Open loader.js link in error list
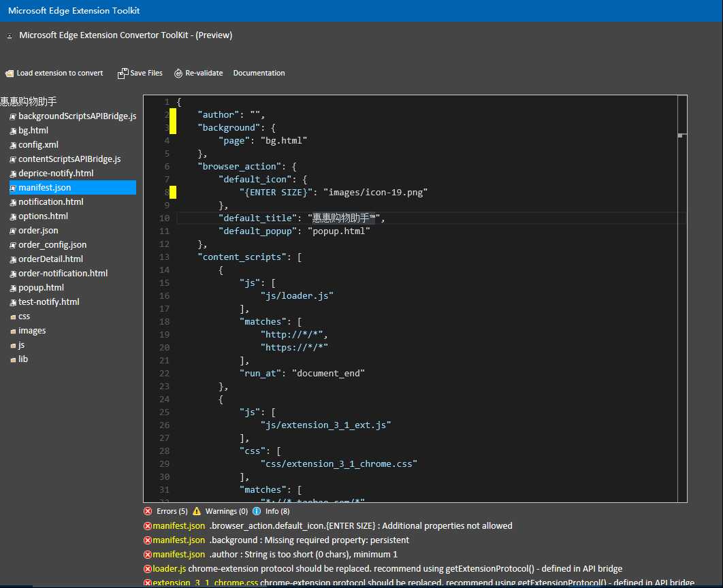Image resolution: width=723 pixels, height=588 pixels. [x=170, y=569]
